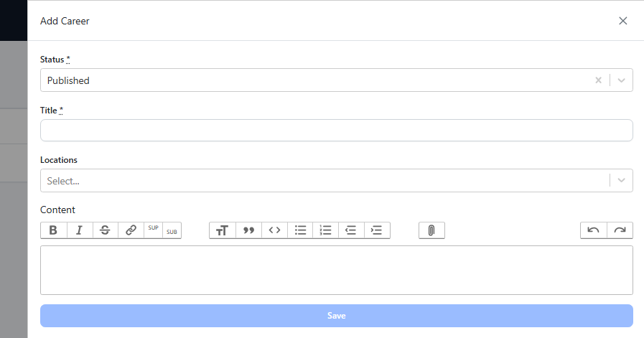Click into the Title input field
644x338 pixels.
(336, 131)
